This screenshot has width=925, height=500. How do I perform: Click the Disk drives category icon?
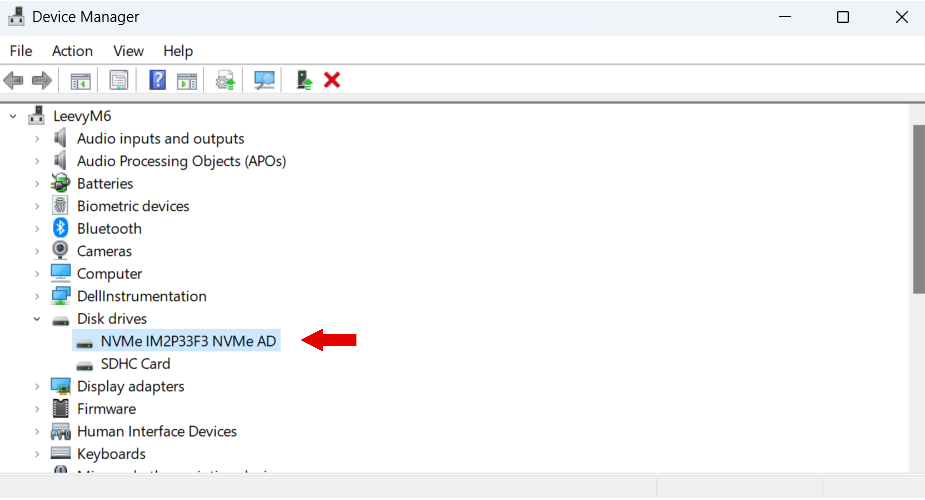point(60,320)
